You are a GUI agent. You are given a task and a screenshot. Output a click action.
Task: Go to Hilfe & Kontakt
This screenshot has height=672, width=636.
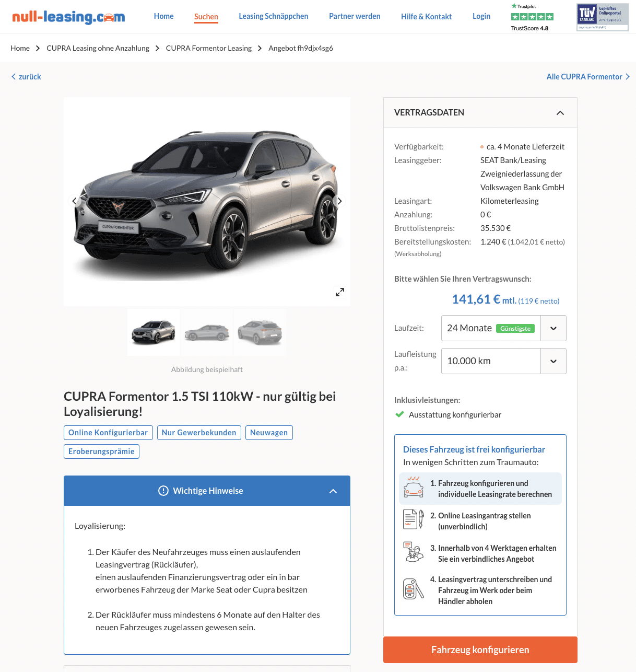[x=426, y=17]
